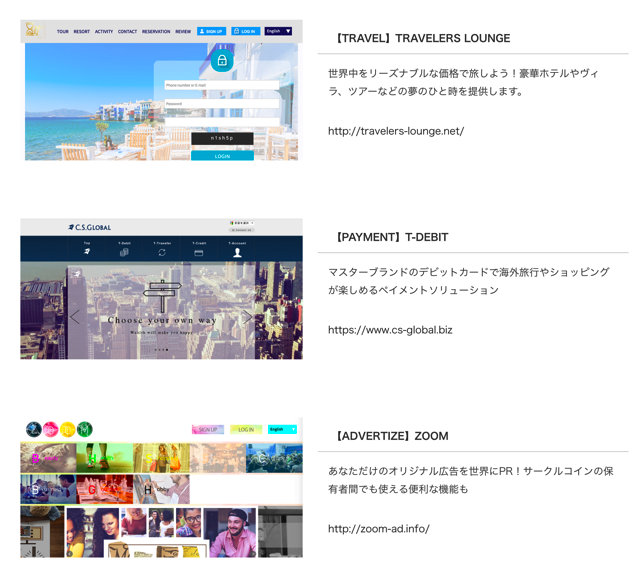
Task: Open ZOOM cyan English language dropdown
Action: pyautogui.click(x=282, y=429)
